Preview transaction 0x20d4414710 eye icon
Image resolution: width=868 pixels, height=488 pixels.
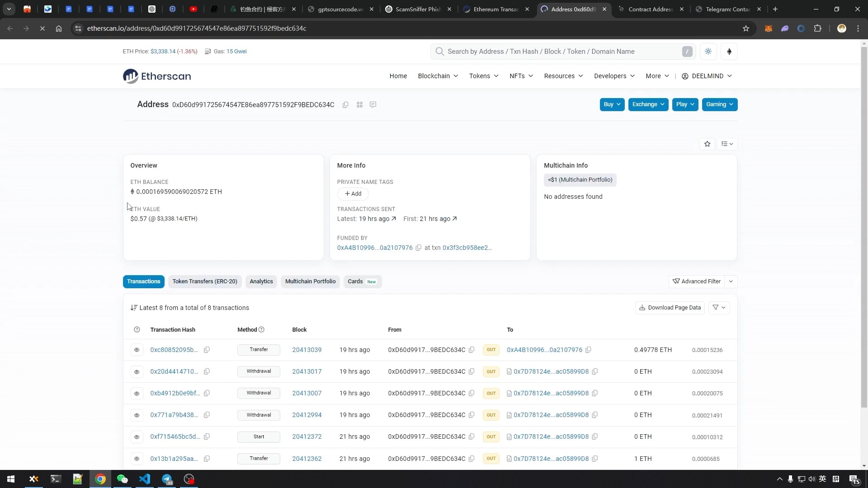tap(137, 372)
